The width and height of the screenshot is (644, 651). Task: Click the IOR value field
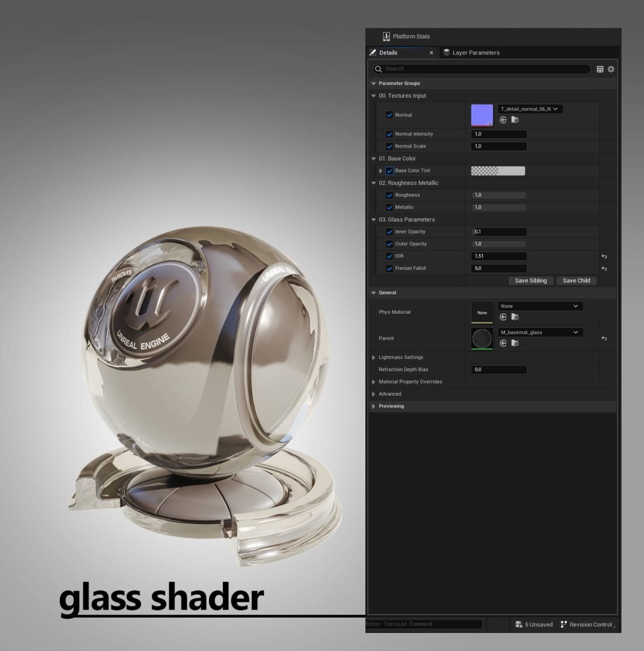499,256
